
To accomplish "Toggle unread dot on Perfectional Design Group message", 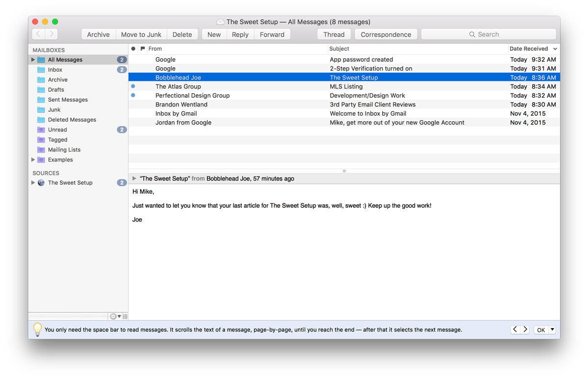I will tap(133, 95).
